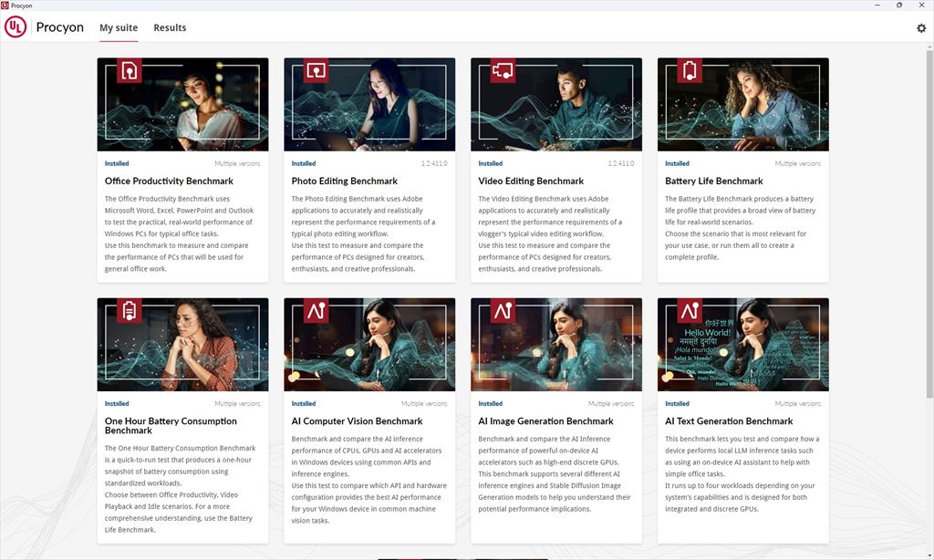Click the AI Text Generation description text
Screen dimensions: 934x560
pyautogui.click(x=742, y=473)
